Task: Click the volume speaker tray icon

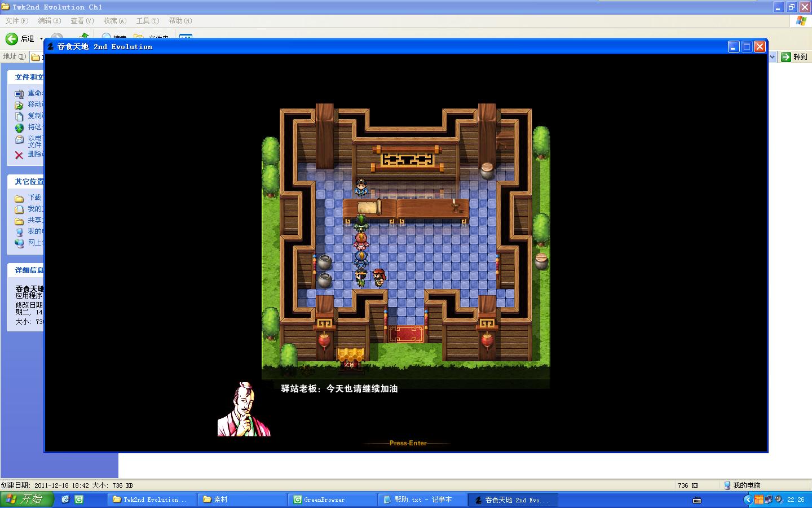Action: [779, 500]
